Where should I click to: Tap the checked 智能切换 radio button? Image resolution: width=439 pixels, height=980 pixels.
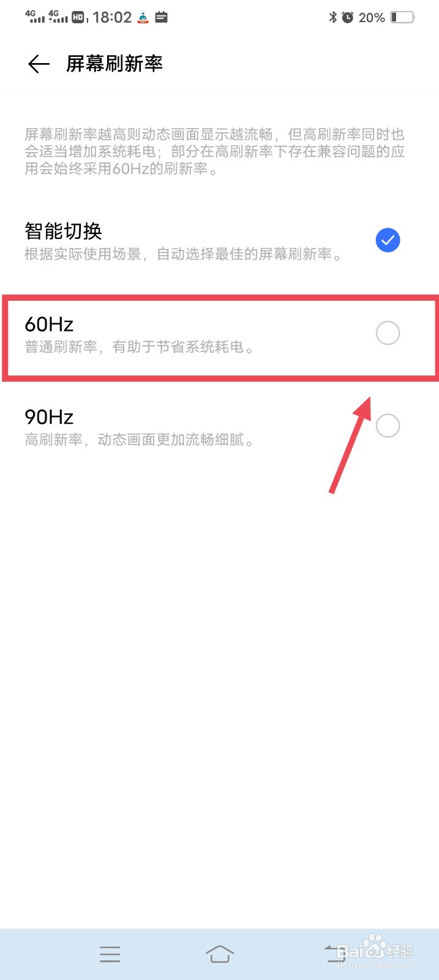tap(388, 240)
